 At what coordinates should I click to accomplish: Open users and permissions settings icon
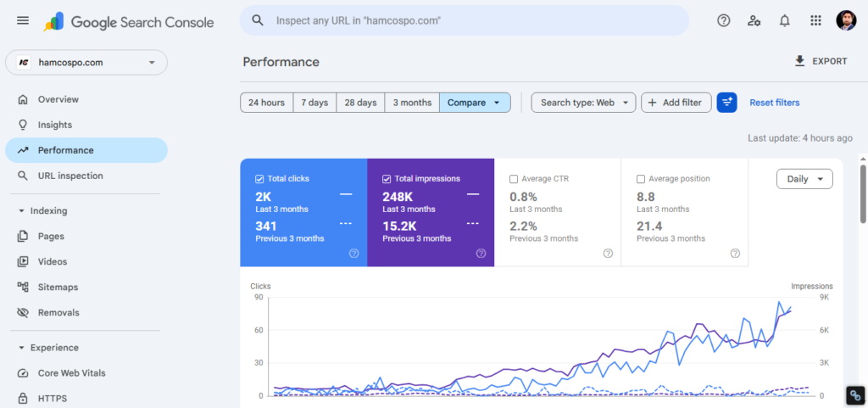[x=754, y=20]
